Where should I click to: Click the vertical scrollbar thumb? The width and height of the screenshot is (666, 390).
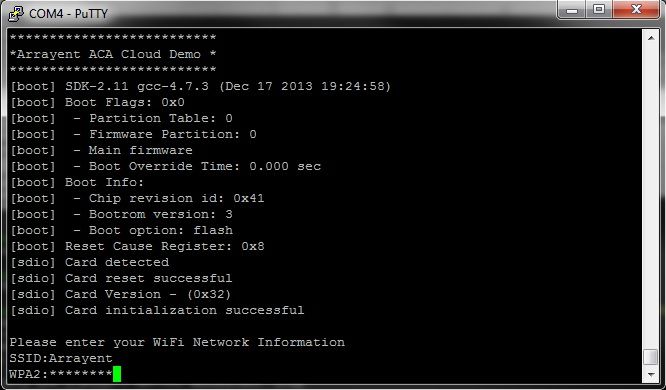tap(651, 357)
